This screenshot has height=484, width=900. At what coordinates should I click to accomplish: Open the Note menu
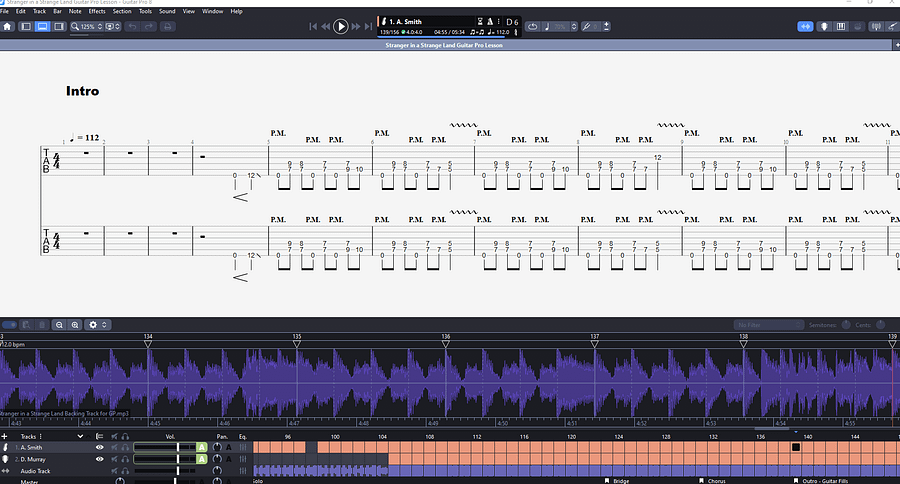click(x=75, y=11)
